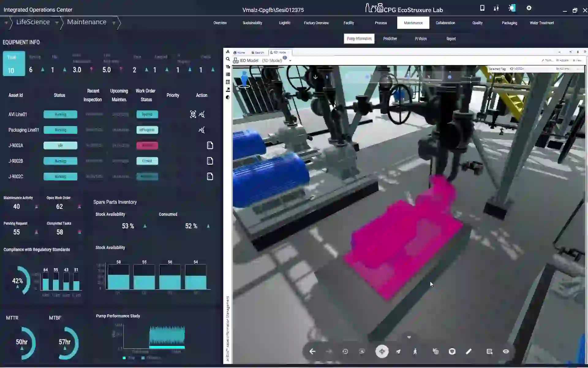This screenshot has width=588, height=368.
Task: Go to the Collaboration tab
Action: click(x=445, y=23)
